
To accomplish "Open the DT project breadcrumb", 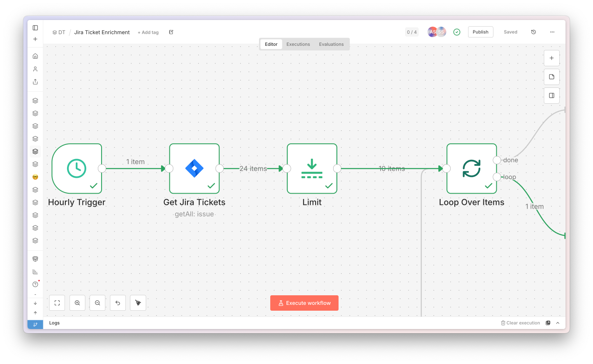I will pyautogui.click(x=59, y=32).
